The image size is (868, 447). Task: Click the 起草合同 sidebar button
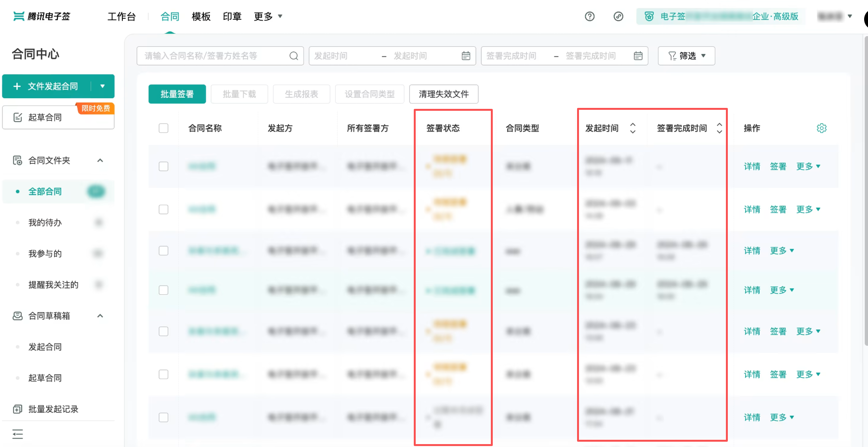(x=58, y=118)
